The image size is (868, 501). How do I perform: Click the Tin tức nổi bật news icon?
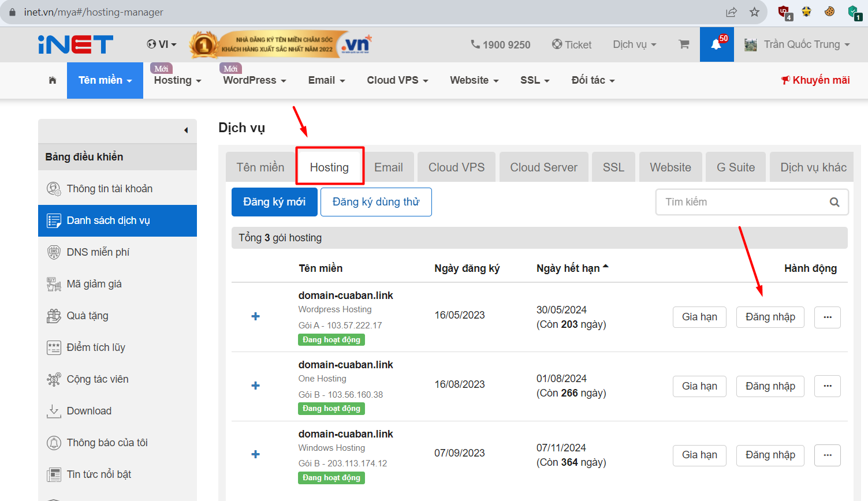click(x=54, y=474)
